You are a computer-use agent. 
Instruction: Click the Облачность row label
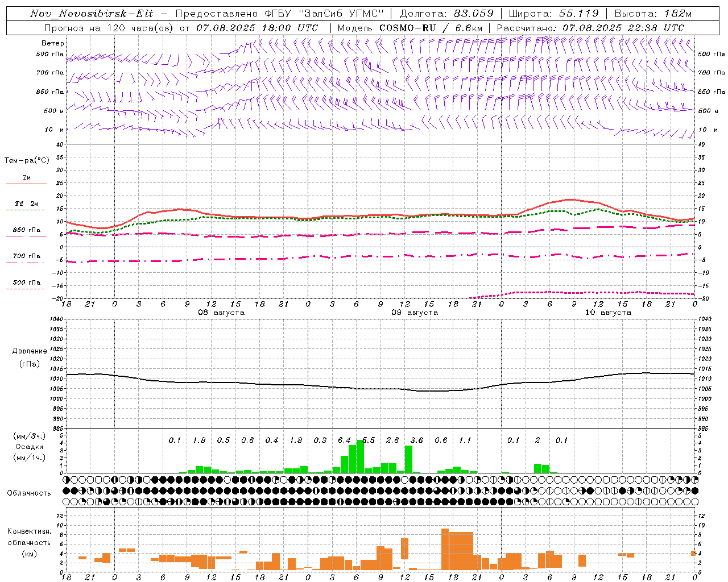[29, 493]
